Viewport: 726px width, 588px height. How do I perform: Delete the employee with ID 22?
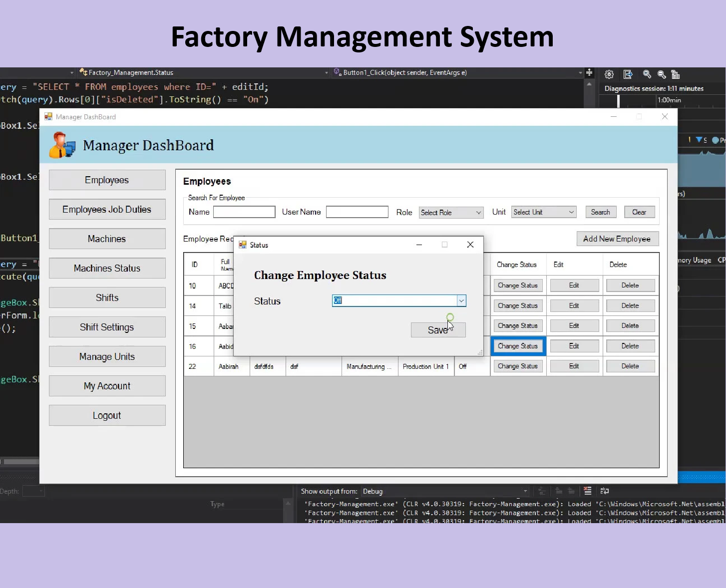(630, 366)
